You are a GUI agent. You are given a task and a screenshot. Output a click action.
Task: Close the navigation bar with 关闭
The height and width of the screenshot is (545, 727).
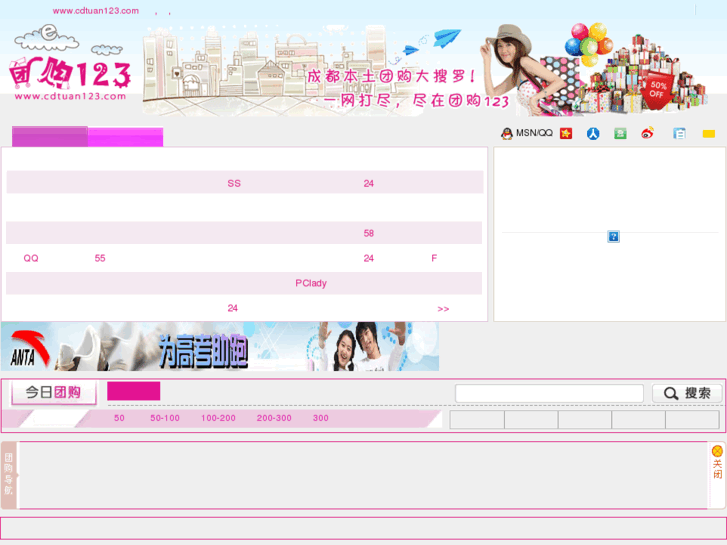(x=717, y=462)
